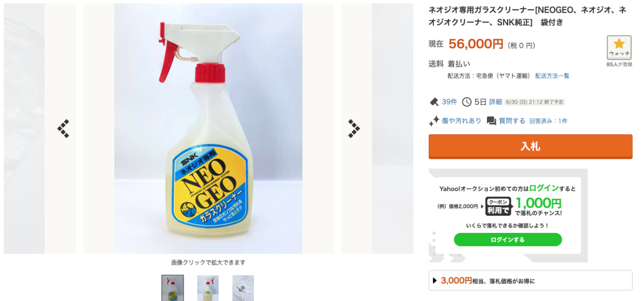
Task: Go to the next product image arrow
Action: click(x=354, y=128)
